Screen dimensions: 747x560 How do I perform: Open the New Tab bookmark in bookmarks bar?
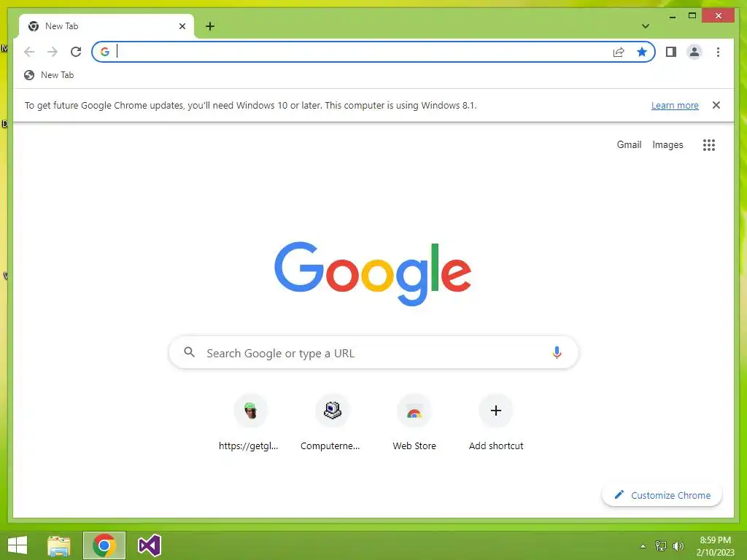coord(49,75)
